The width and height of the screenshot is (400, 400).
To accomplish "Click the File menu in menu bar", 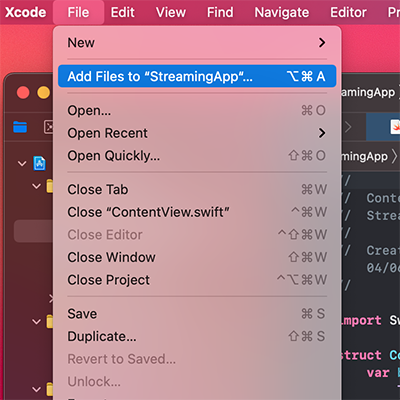I will [78, 12].
